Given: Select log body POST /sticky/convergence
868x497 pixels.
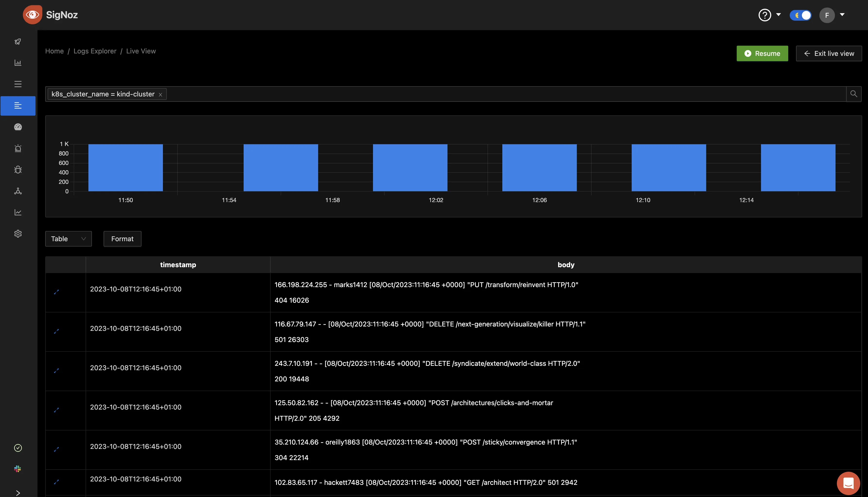Looking at the screenshot, I should [426, 450].
